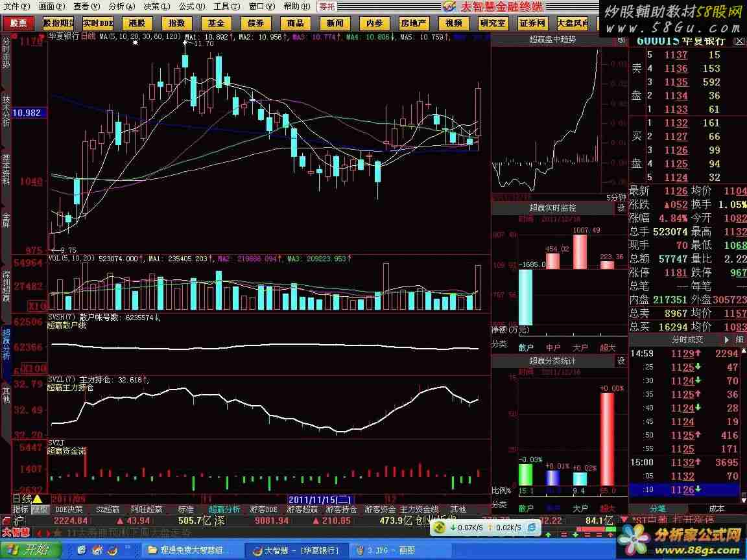The image size is (747, 560).
Task: Select the 指标 bottom tab
Action: point(21,509)
